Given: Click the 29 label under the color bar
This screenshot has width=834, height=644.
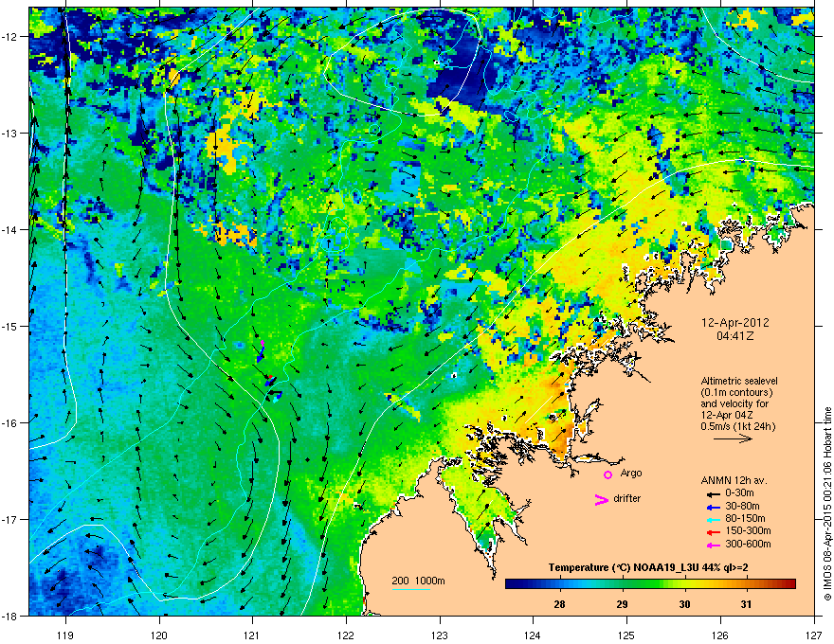Looking at the screenshot, I should tap(622, 604).
